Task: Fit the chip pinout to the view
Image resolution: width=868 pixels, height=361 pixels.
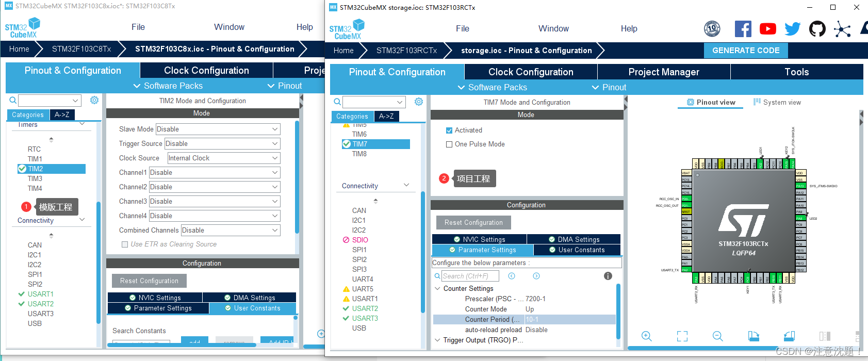Action: point(682,336)
